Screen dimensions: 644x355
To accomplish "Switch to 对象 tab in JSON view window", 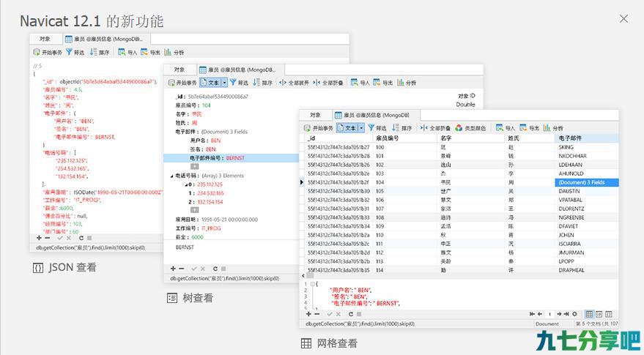I will (x=45, y=39).
